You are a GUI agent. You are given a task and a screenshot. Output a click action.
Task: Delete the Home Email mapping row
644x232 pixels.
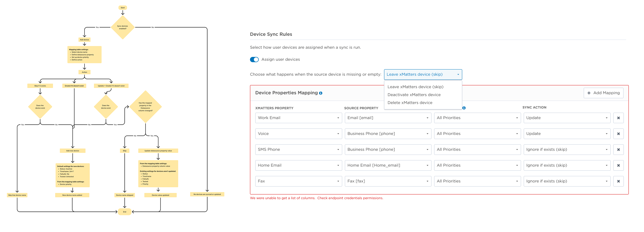pyautogui.click(x=618, y=165)
